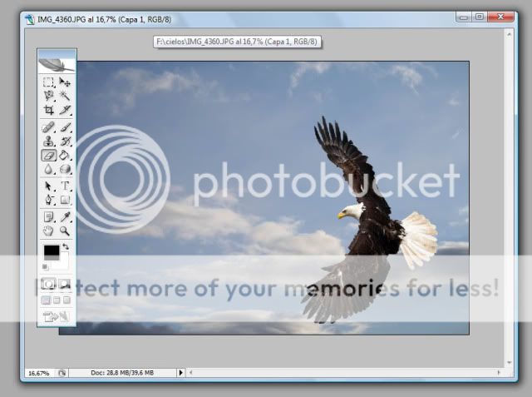Select the Eyedropper tool
The image size is (532, 397).
click(x=65, y=217)
